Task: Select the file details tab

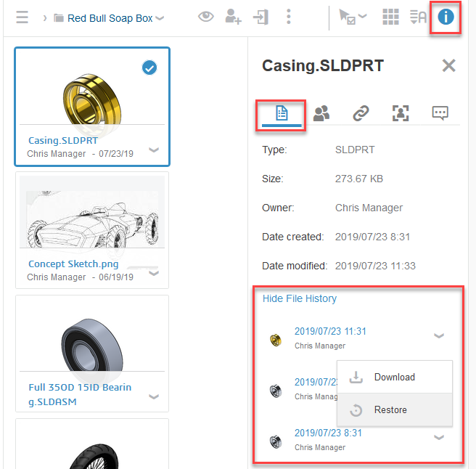Action: [x=282, y=113]
